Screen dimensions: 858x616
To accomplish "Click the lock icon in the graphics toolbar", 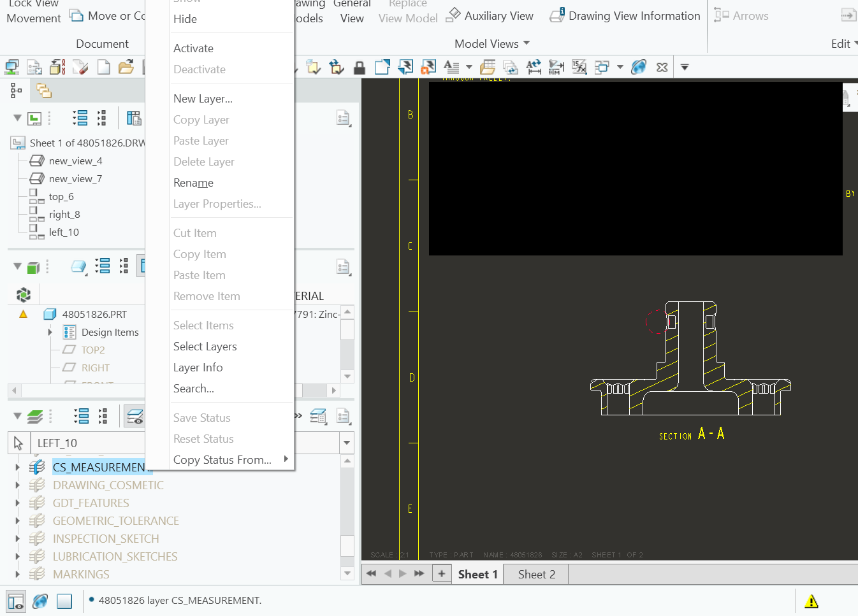I will tap(359, 67).
